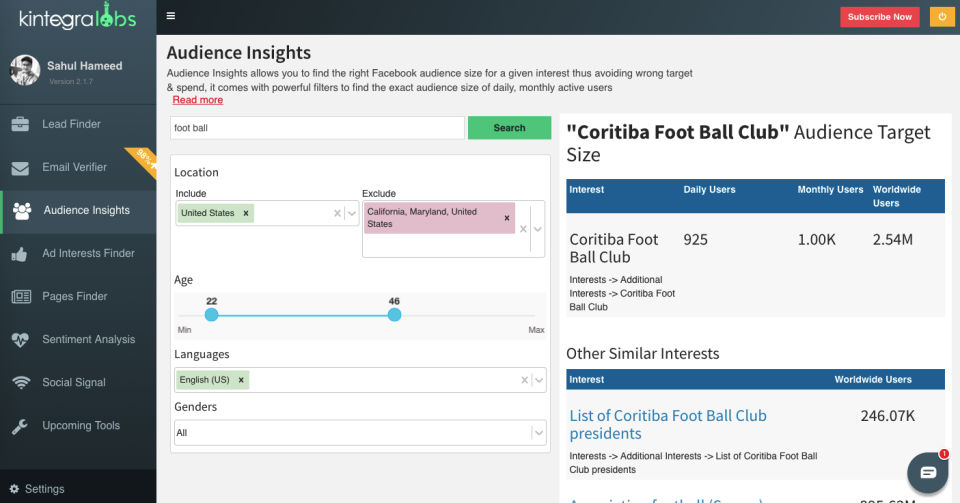Expand the Languages dropdown arrow
Viewport: 960px width, 503px height.
tap(539, 380)
